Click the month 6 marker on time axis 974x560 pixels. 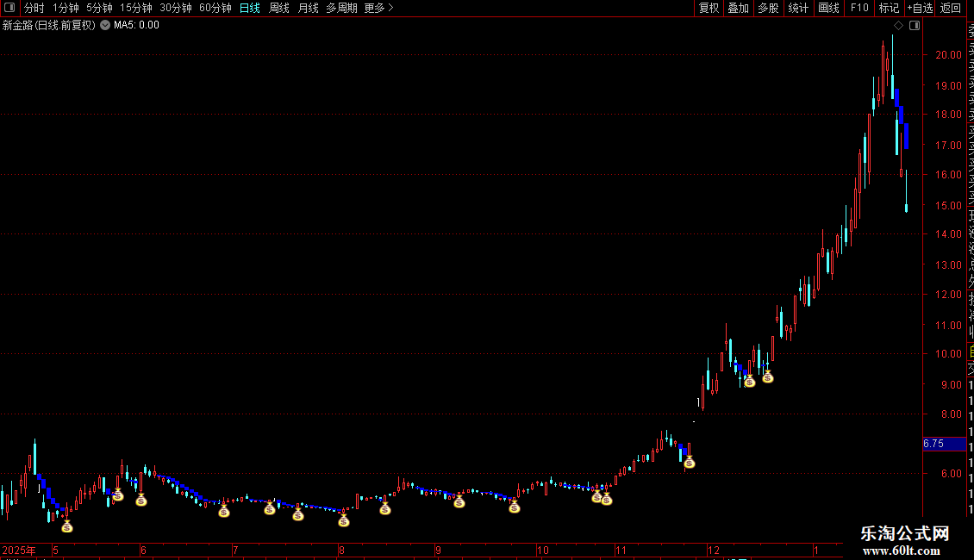coord(143,550)
